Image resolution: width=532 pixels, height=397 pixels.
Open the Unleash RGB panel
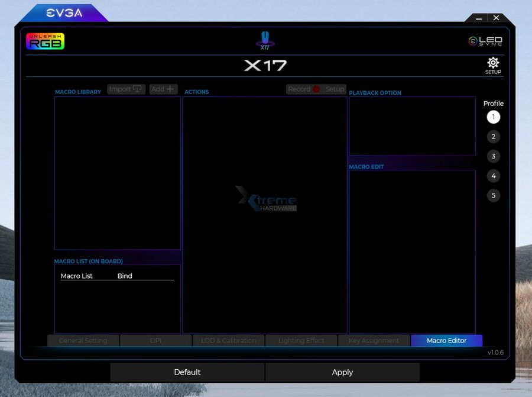(x=46, y=41)
